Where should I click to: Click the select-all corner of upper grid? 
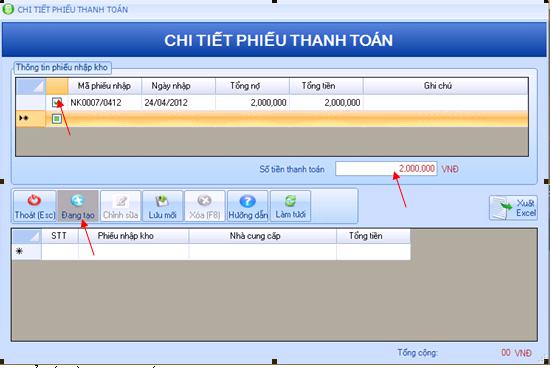[x=31, y=86]
